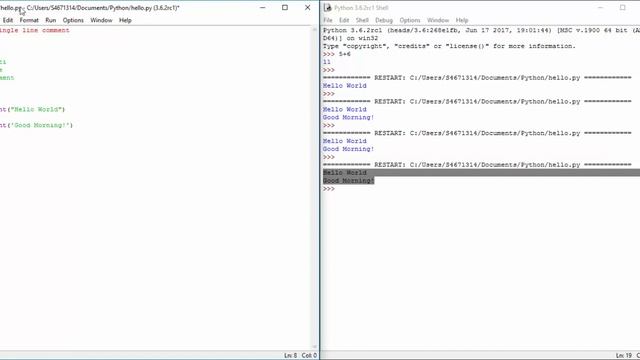640x360 pixels.
Task: Open the Edit menu in hello.py editor
Action: coord(8,20)
